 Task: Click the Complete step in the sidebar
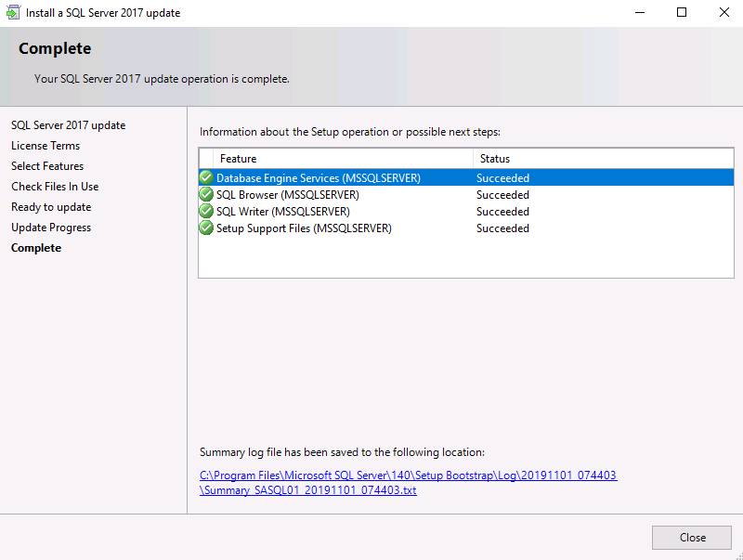click(x=36, y=248)
